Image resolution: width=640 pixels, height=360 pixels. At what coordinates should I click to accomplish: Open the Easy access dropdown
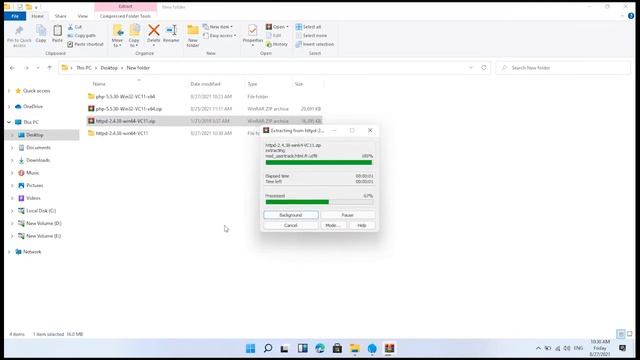click(x=219, y=36)
